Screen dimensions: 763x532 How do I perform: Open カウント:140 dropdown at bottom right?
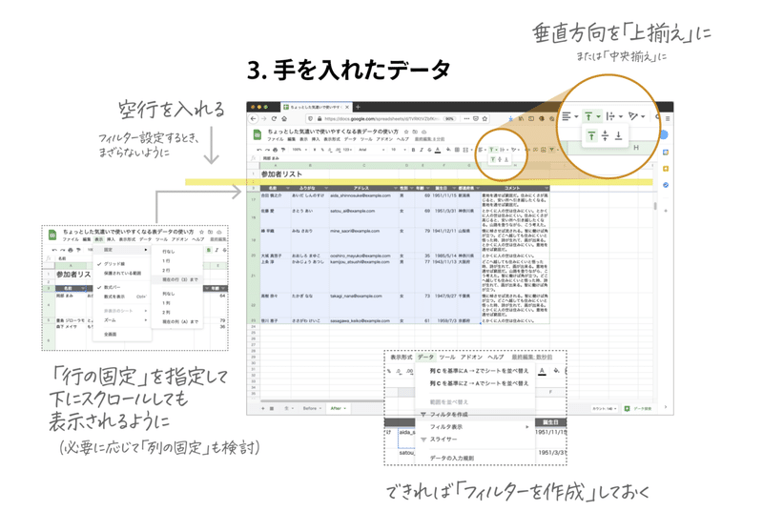coord(605,408)
